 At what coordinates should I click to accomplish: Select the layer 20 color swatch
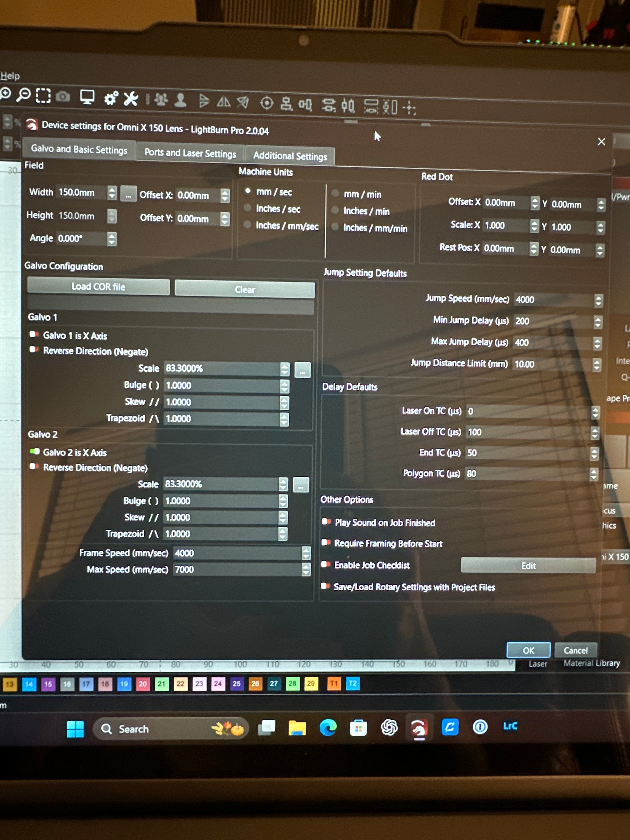(x=143, y=684)
